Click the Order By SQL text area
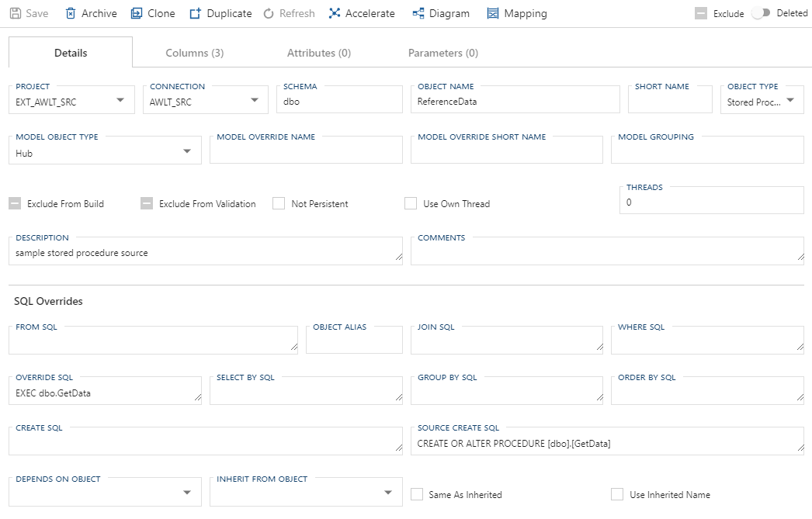Image resolution: width=812 pixels, height=519 pixels. pyautogui.click(x=707, y=392)
